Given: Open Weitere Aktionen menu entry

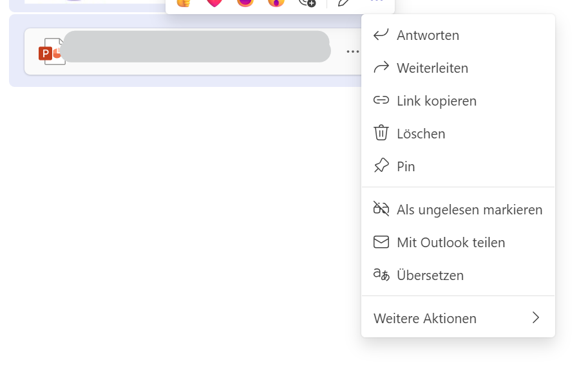Looking at the screenshot, I should pos(425,319).
